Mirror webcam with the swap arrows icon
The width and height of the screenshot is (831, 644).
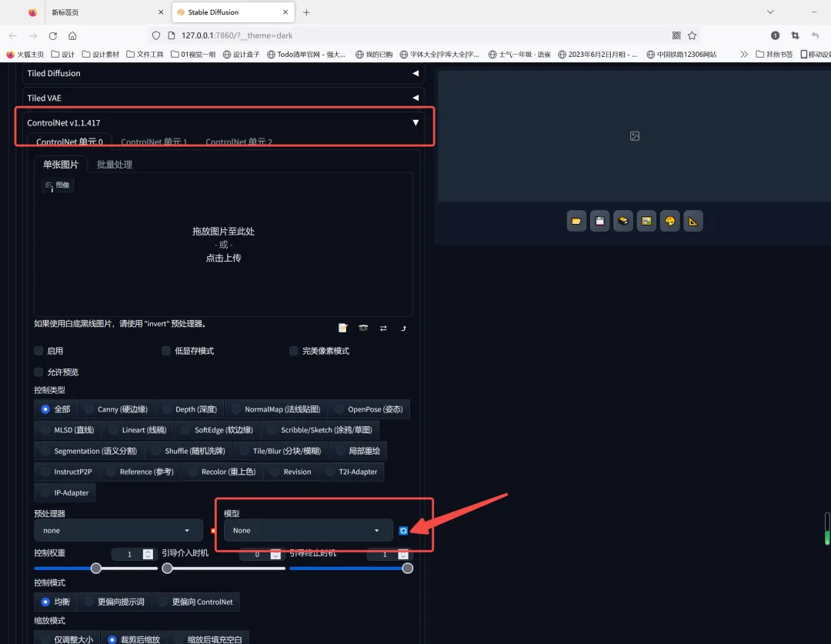tap(383, 328)
